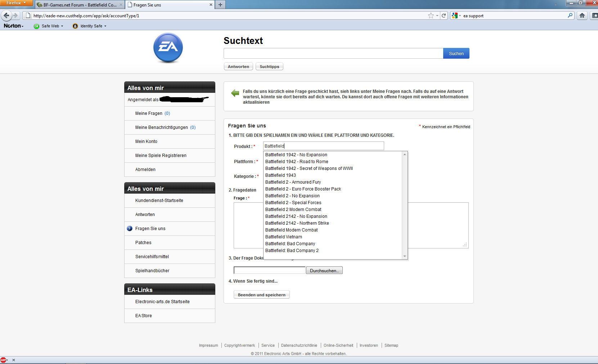Bookmark this page with the star icon
The height and width of the screenshot is (364, 598).
tap(431, 15)
